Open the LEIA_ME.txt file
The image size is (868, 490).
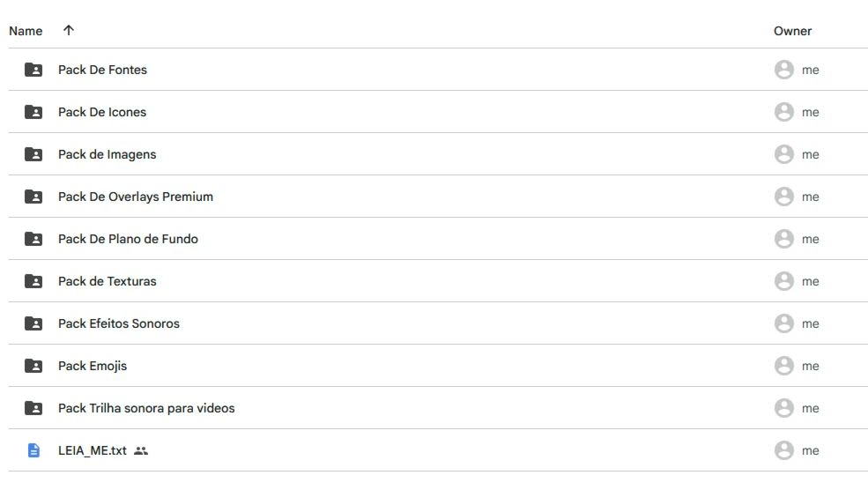click(93, 450)
